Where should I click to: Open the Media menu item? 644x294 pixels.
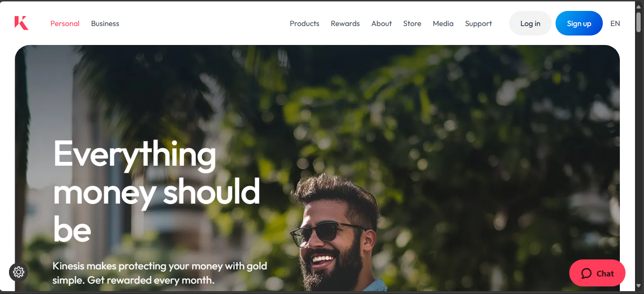[x=443, y=24]
